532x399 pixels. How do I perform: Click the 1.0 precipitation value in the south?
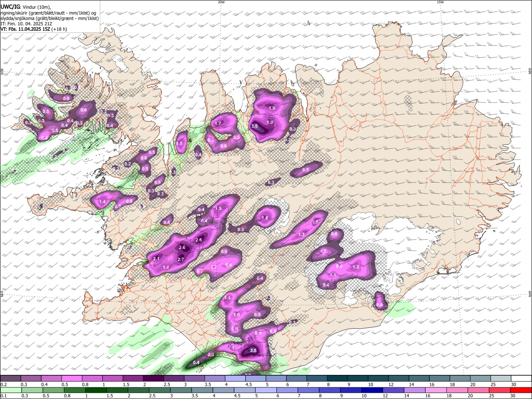tap(236, 315)
